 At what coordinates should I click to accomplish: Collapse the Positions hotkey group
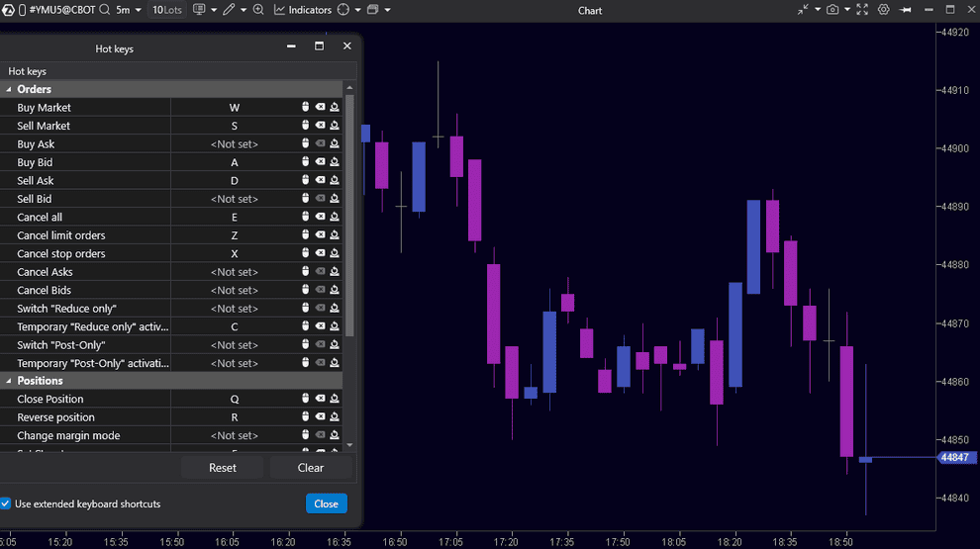pyautogui.click(x=9, y=381)
